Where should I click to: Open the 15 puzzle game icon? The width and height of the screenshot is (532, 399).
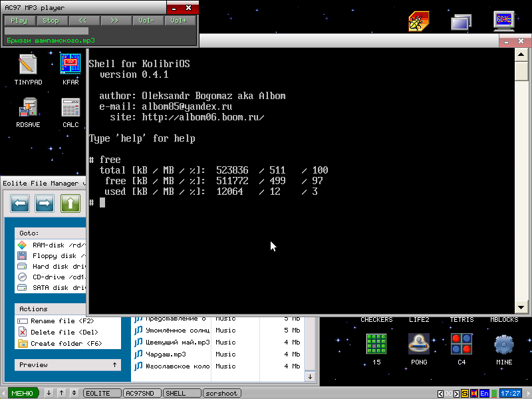[376, 344]
